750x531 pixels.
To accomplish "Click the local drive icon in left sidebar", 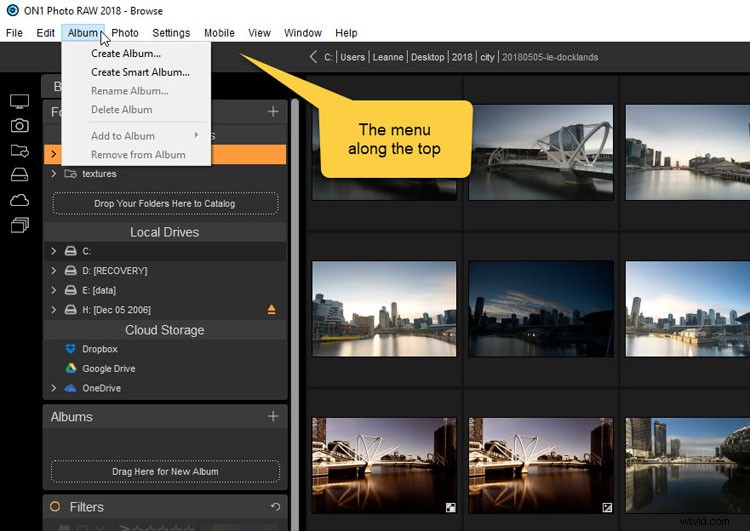I will tap(20, 175).
